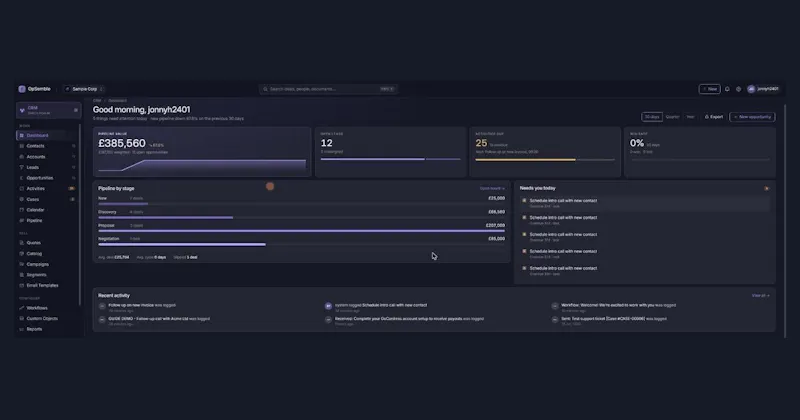Click the Contacts icon in sidebar

(x=21, y=146)
